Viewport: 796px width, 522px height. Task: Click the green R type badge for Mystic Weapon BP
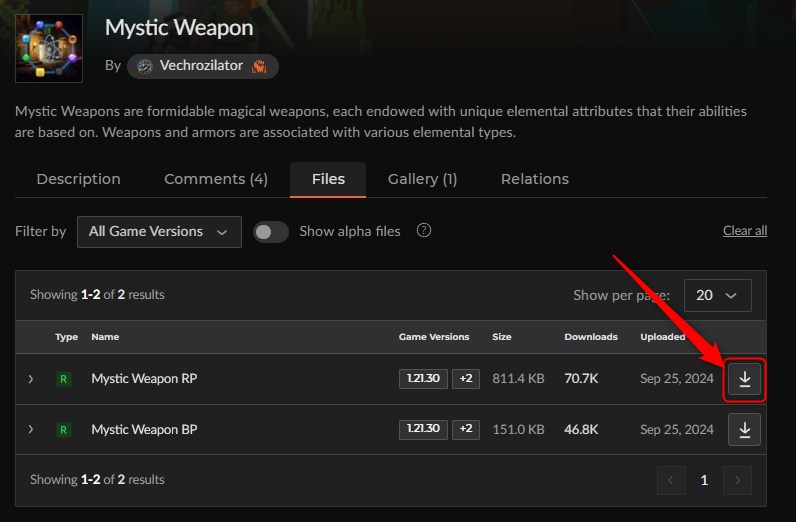[x=63, y=430]
